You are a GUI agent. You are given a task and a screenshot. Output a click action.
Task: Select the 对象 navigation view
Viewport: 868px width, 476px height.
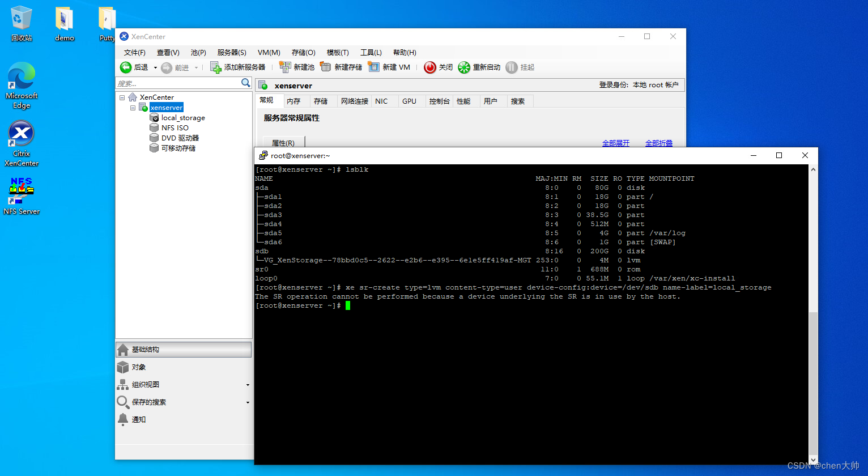point(184,367)
